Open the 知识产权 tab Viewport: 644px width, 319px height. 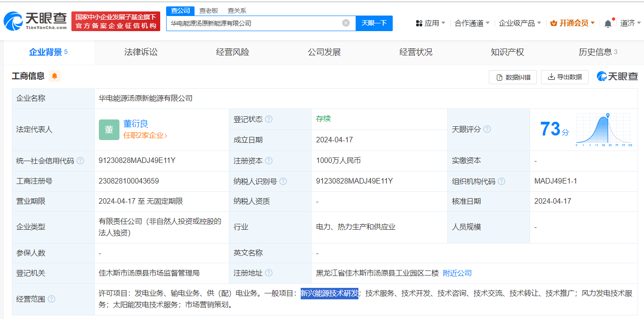click(507, 52)
